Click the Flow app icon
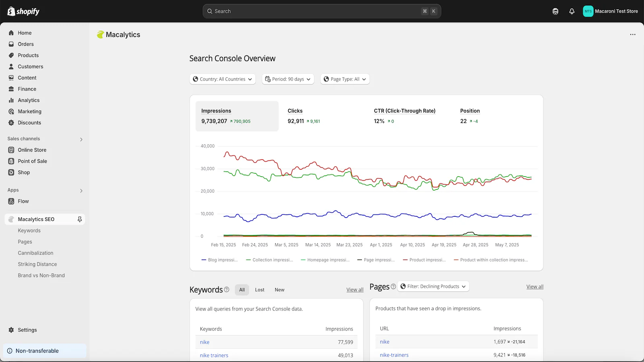The width and height of the screenshot is (644, 362). click(11, 202)
